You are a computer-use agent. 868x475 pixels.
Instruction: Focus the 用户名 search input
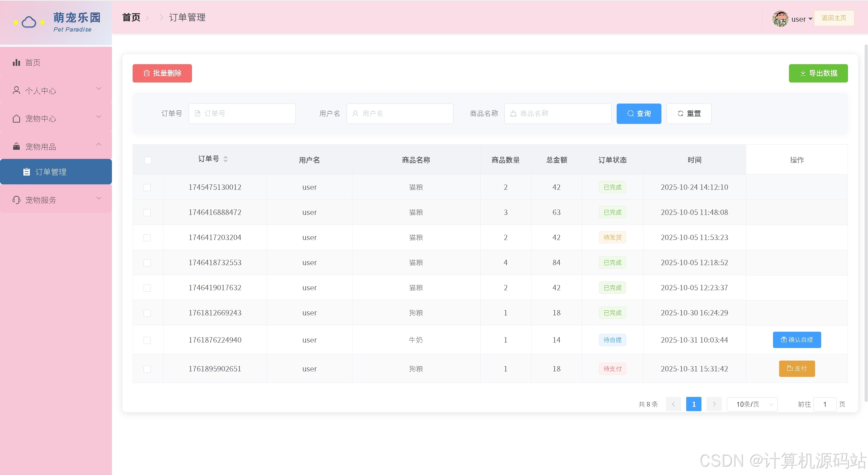(x=400, y=114)
